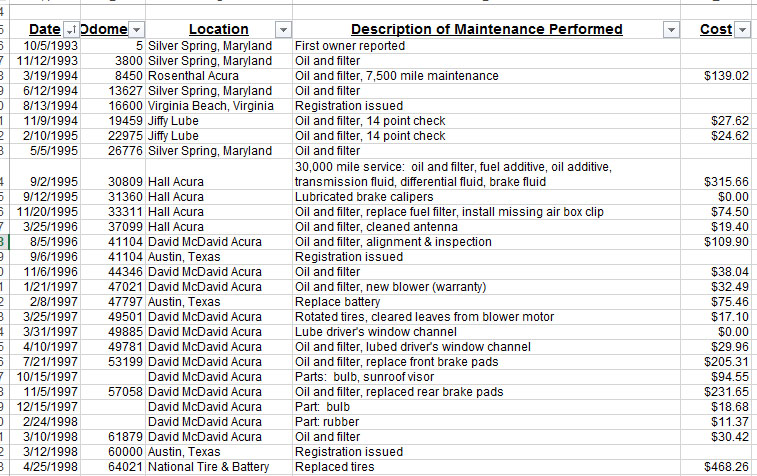Click the National Tire & Battery cell
This screenshot has height=476, width=757.
[209, 467]
